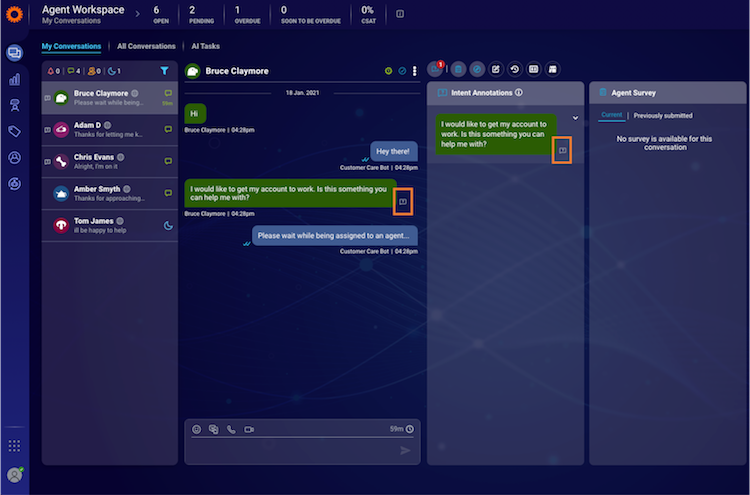Click the 6 Open counter
750x495 pixels.
click(x=160, y=14)
